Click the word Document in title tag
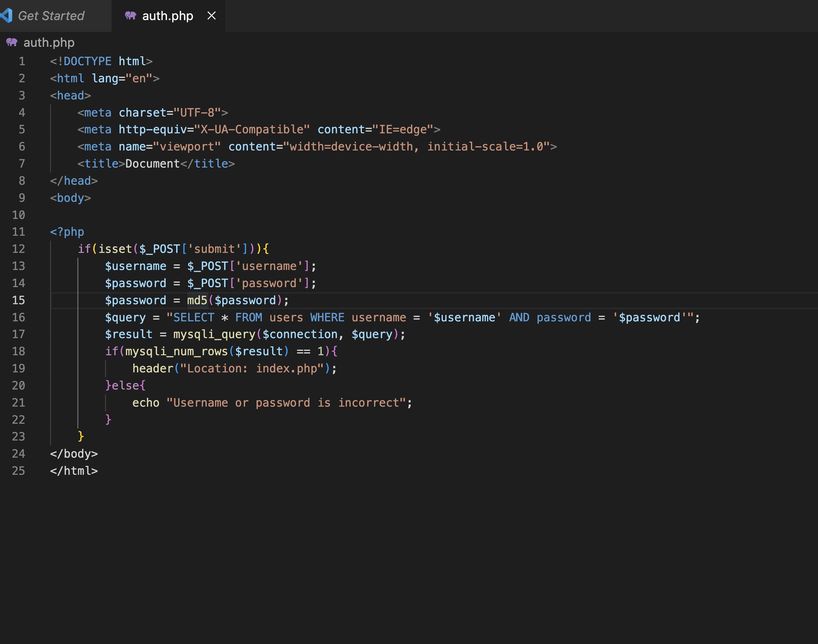The height and width of the screenshot is (644, 818). pos(152,164)
